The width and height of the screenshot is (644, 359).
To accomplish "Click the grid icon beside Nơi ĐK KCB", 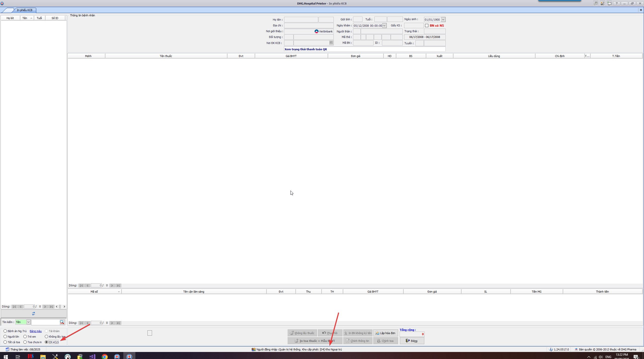I will click(331, 43).
